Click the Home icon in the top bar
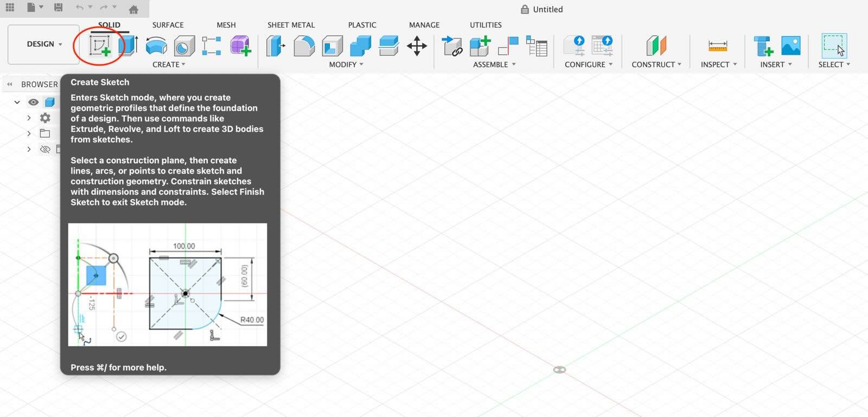This screenshot has width=868, height=417. click(133, 9)
